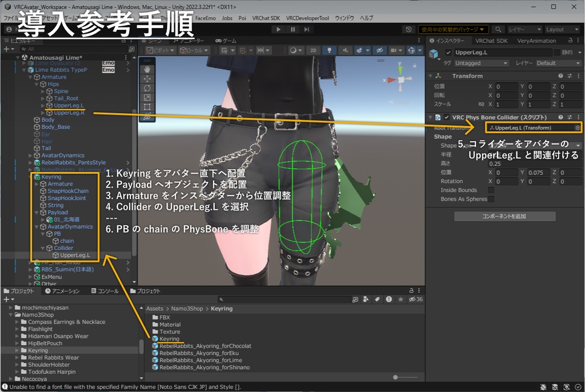
Task: Check the Bones As Spheres checkbox
Action: (x=490, y=199)
